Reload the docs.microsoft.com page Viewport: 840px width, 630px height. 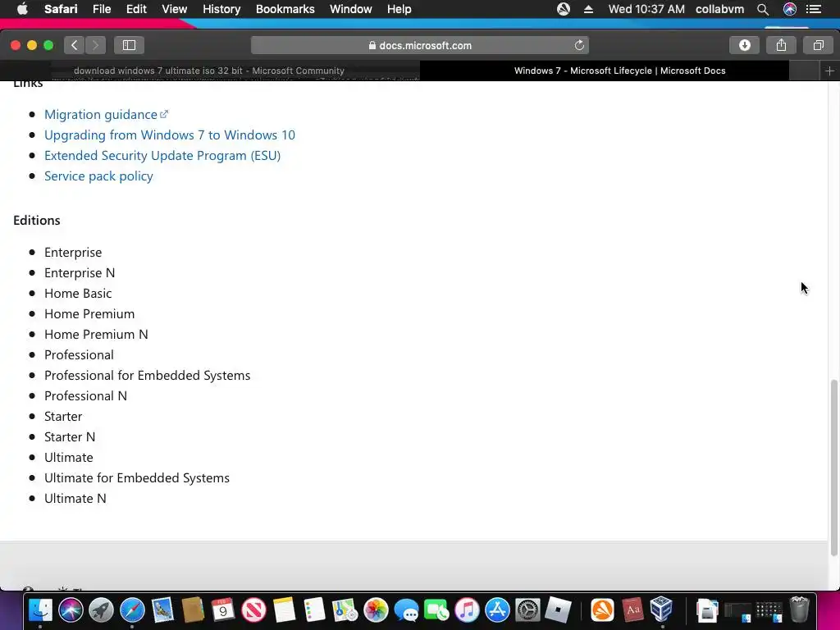(x=579, y=46)
